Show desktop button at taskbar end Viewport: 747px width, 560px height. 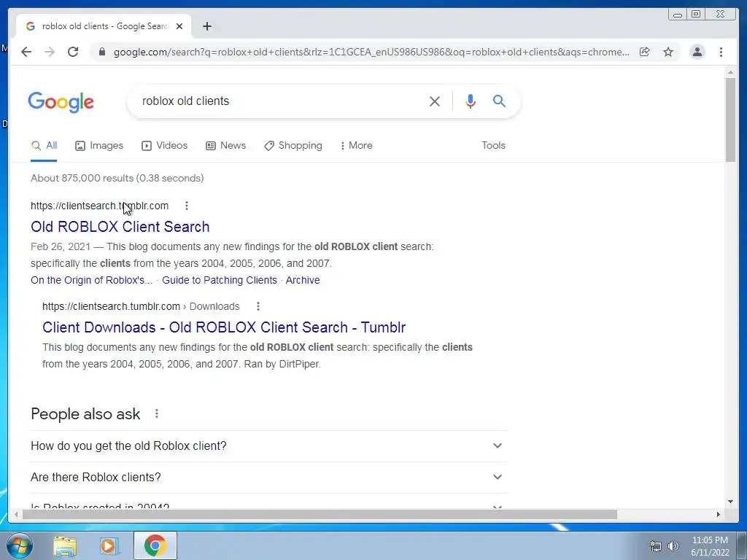[742, 545]
